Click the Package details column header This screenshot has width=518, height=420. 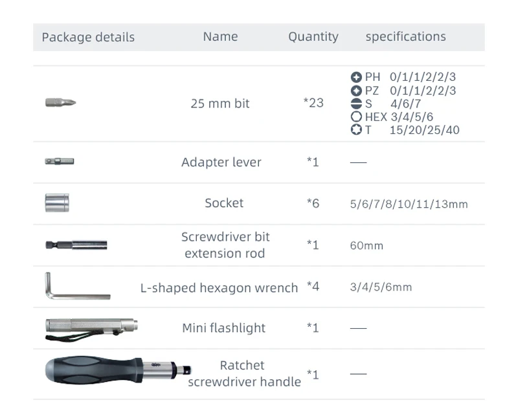(x=88, y=37)
